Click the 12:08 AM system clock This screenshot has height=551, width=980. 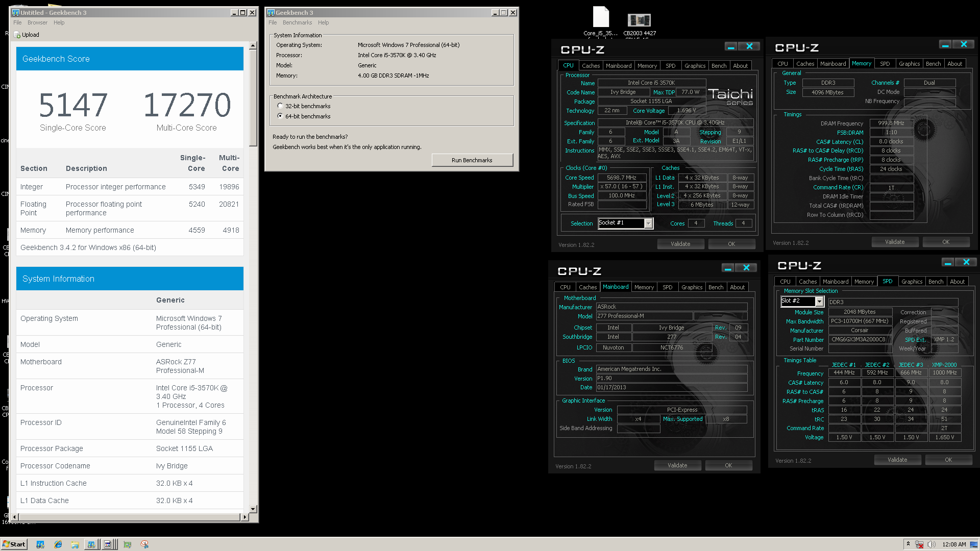953,544
